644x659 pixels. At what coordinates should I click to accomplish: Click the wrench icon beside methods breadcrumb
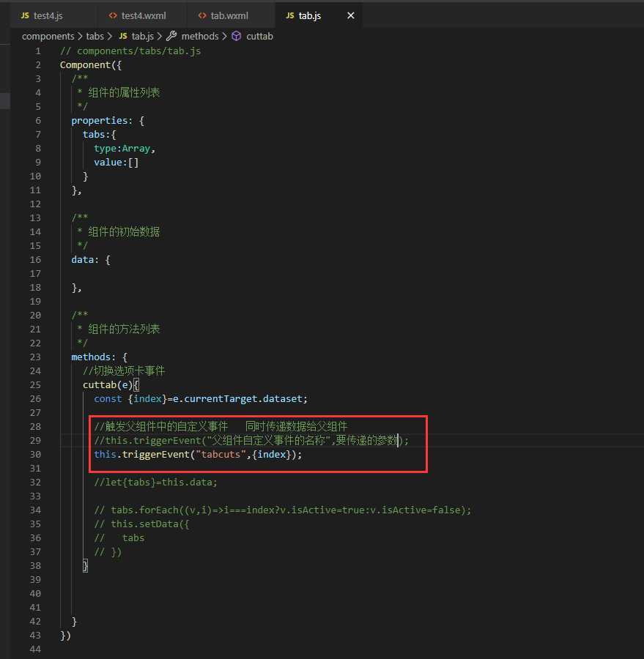click(x=171, y=36)
